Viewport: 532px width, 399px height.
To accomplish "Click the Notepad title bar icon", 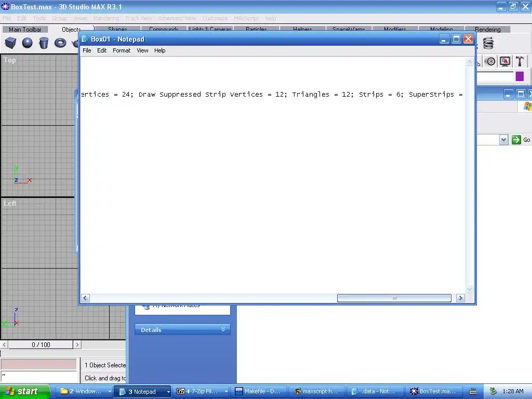I will pos(85,39).
